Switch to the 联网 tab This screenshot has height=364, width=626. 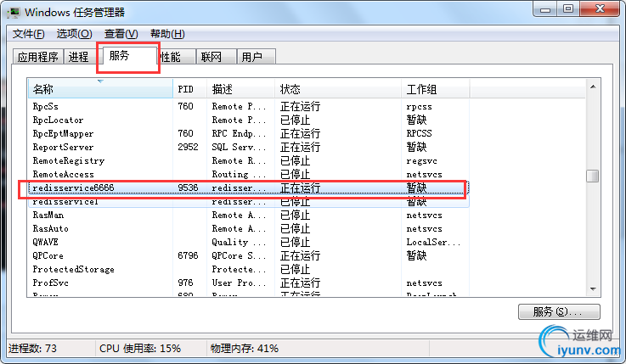[216, 57]
